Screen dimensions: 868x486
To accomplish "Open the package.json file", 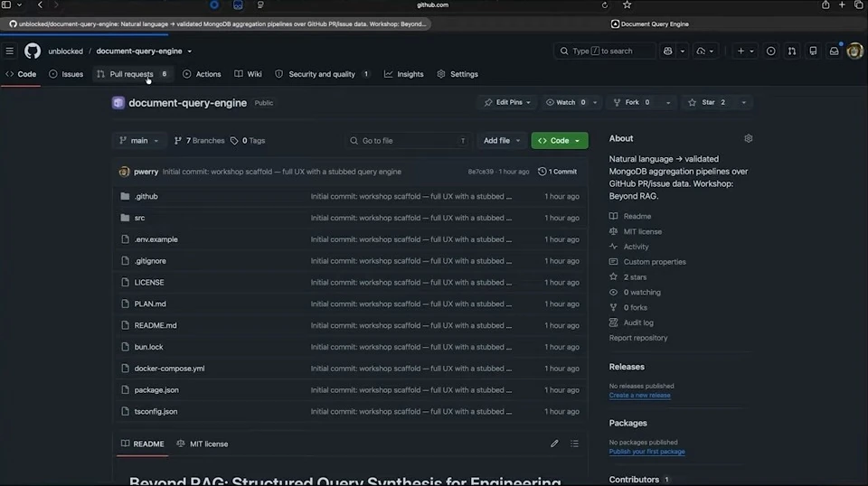I will (x=156, y=390).
